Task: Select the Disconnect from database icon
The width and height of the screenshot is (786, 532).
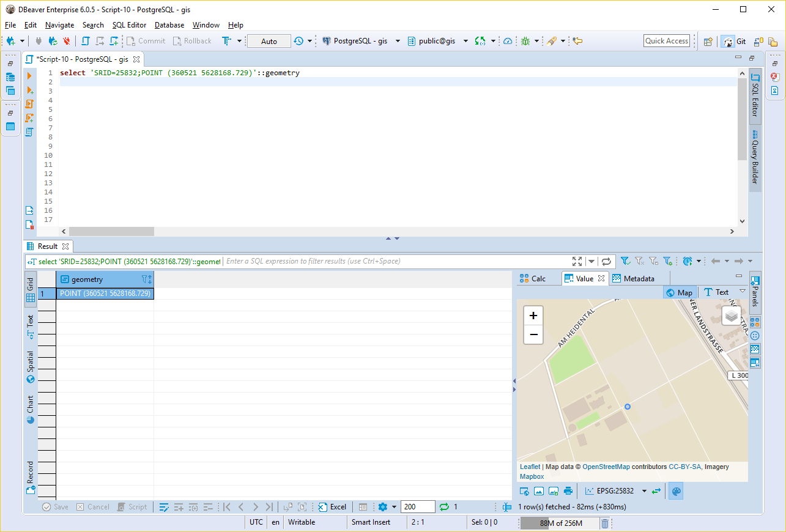Action: click(66, 40)
